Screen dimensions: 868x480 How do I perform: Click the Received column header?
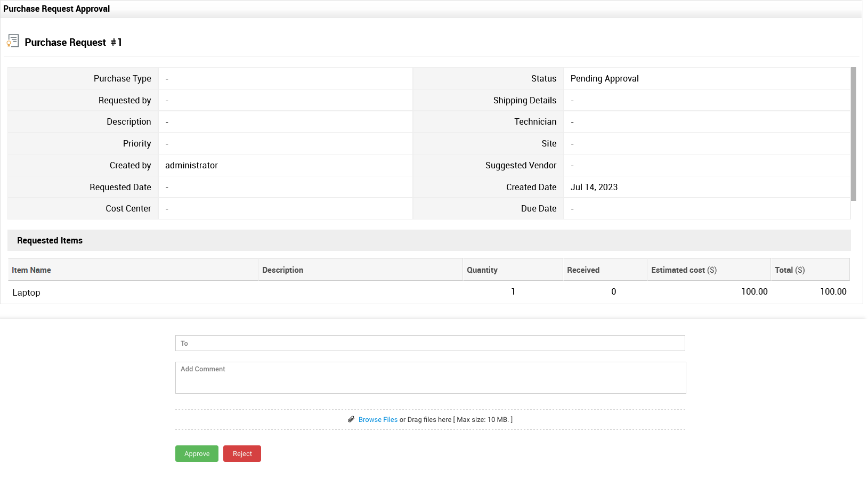tap(583, 270)
